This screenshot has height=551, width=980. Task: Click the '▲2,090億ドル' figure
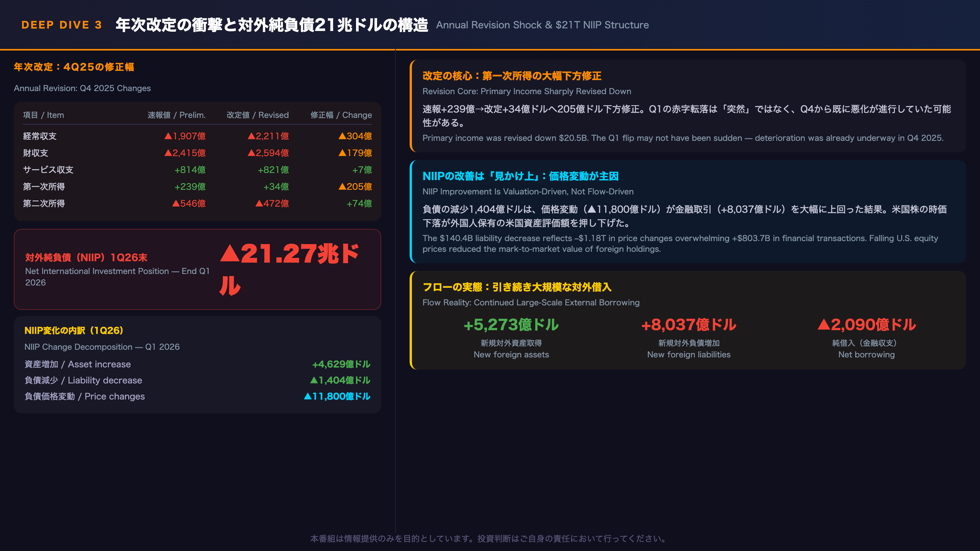pyautogui.click(x=866, y=324)
